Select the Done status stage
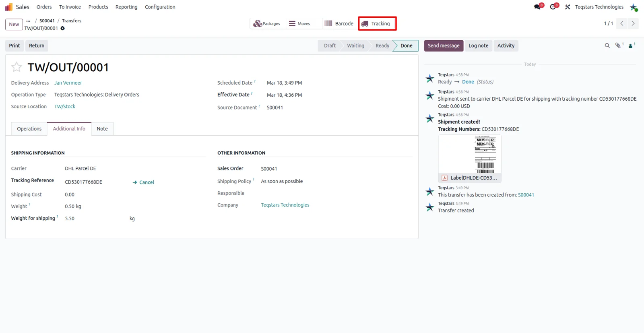The image size is (644, 333). click(406, 46)
